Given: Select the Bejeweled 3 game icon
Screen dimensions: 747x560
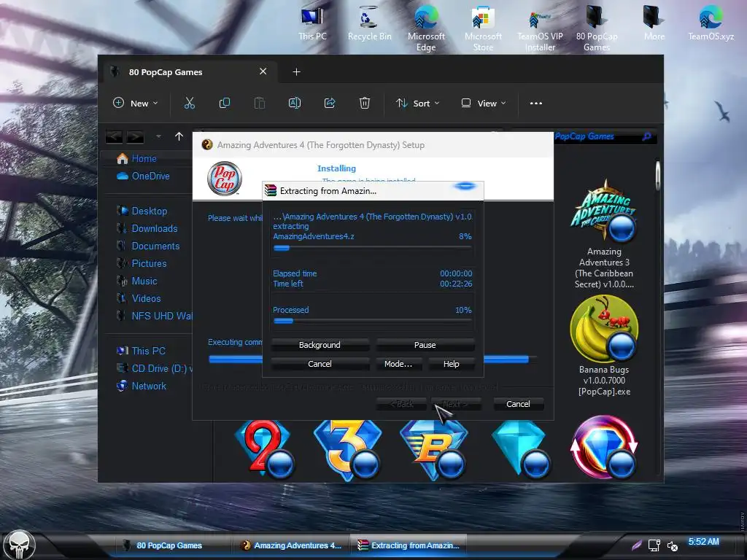Looking at the screenshot, I should click(348, 451).
